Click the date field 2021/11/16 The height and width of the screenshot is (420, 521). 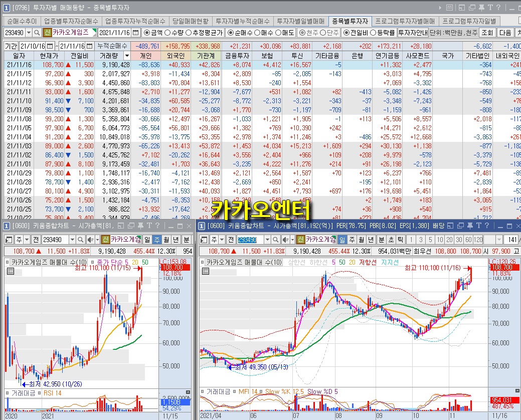[x=115, y=33]
